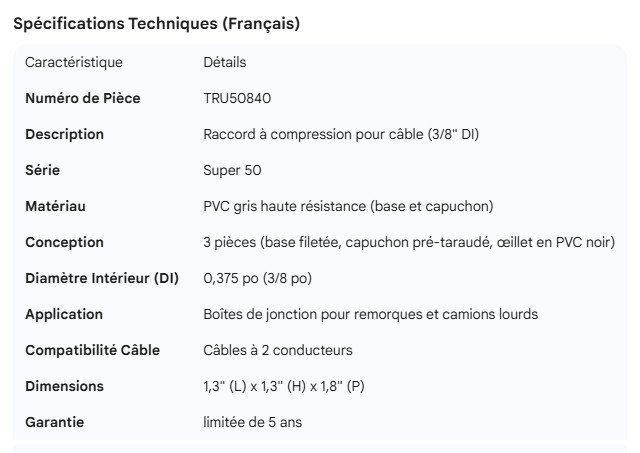Click the Super 50 series value
Screen dimensions: 640x453
(232, 170)
